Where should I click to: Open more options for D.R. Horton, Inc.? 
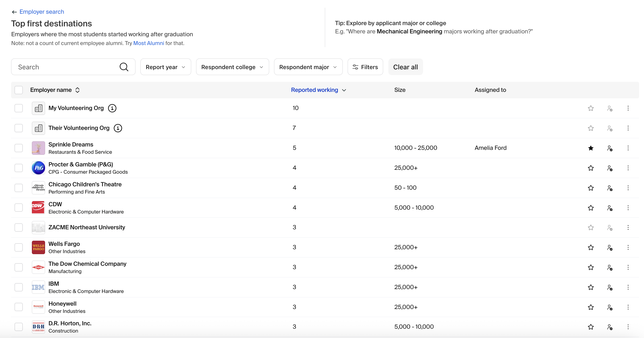[x=628, y=327]
